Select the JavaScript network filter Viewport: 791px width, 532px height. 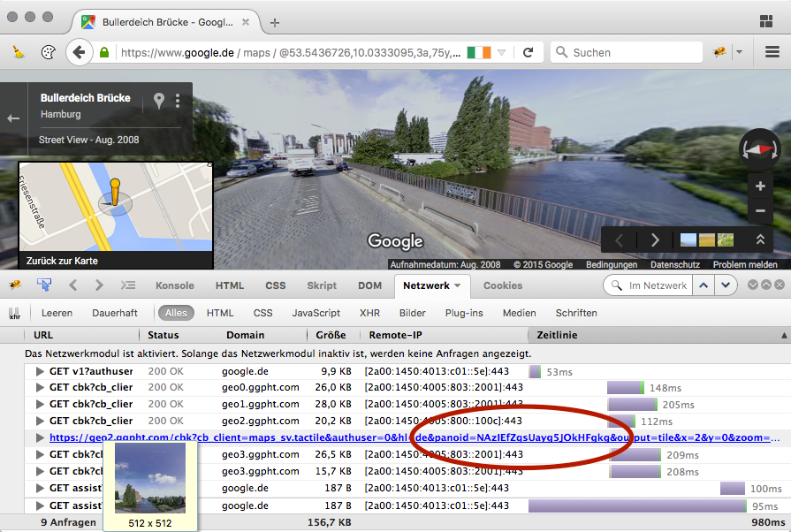pyautogui.click(x=316, y=313)
